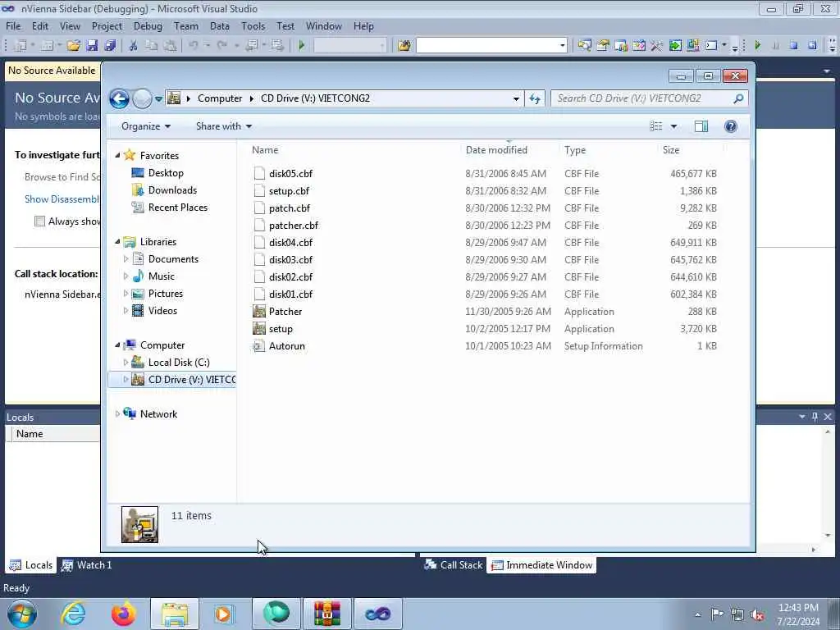Open the Pictures library
Image resolution: width=840 pixels, height=630 pixels.
(x=166, y=294)
